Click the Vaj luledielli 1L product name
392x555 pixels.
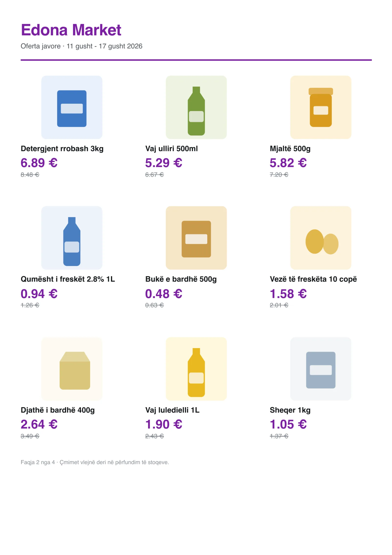coord(172,410)
